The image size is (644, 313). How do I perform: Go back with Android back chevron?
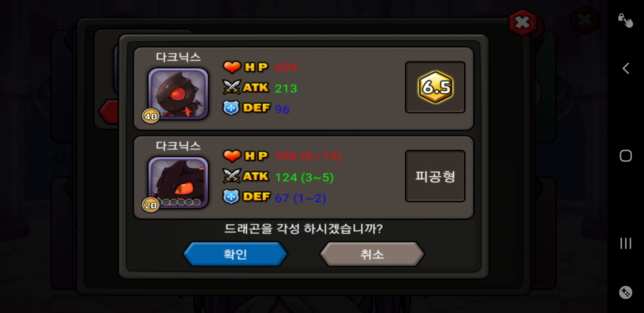tap(626, 68)
